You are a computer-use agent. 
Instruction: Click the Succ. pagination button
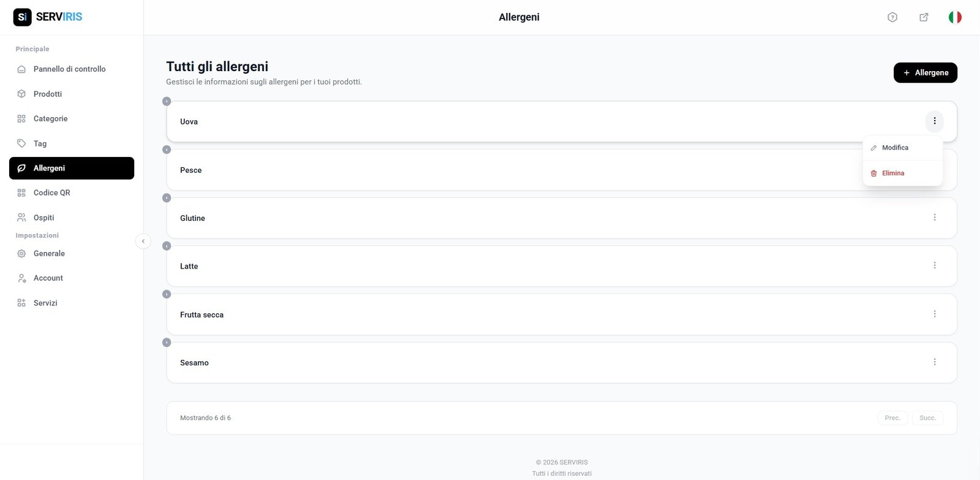(x=927, y=417)
